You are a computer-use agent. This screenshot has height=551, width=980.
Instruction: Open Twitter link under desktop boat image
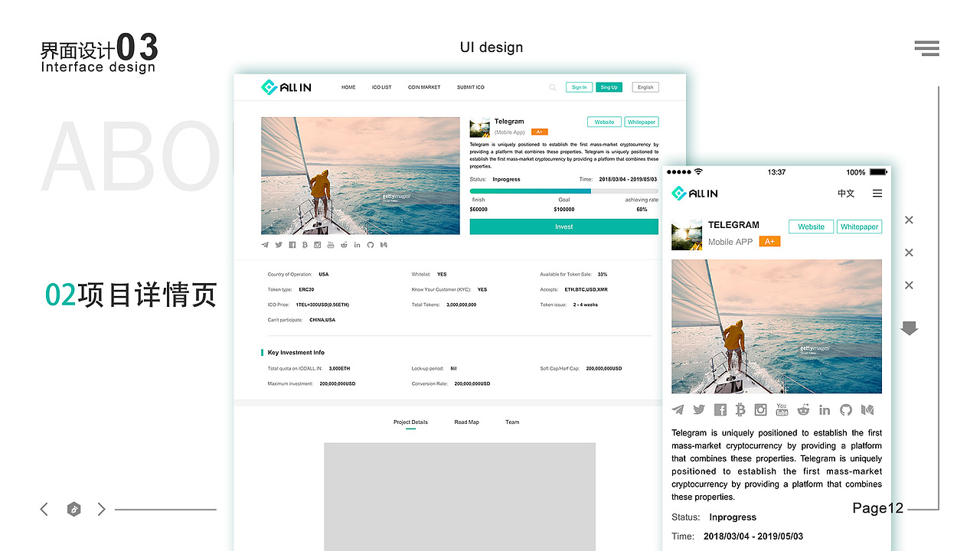click(279, 245)
